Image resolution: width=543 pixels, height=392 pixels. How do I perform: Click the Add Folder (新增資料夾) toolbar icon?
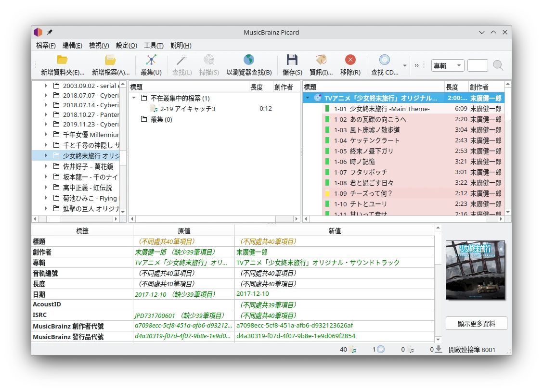62,60
